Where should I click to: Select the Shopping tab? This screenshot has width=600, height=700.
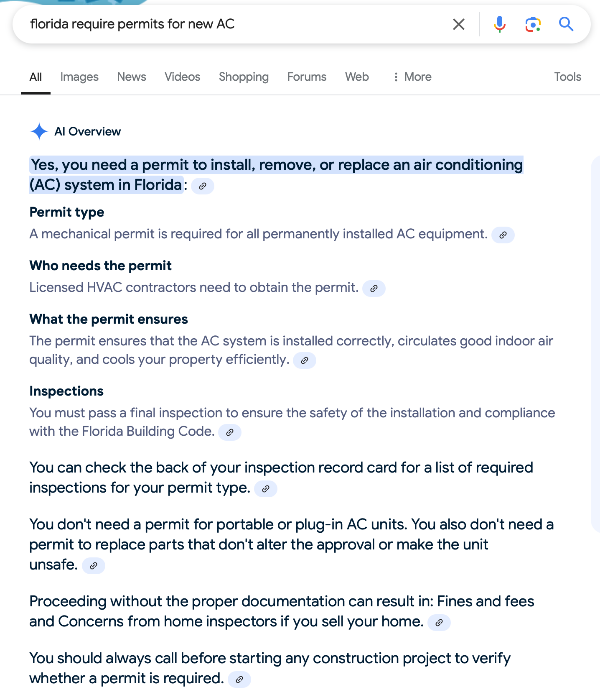[x=244, y=77]
